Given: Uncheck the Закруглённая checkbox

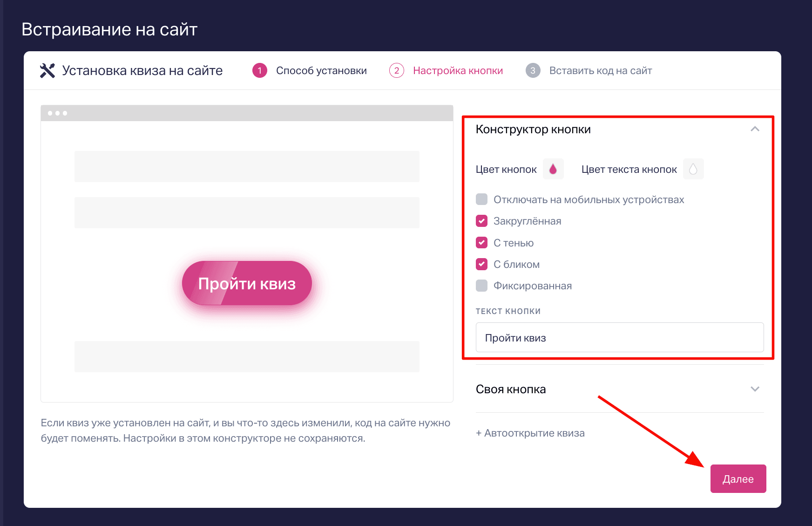Looking at the screenshot, I should 482,221.
